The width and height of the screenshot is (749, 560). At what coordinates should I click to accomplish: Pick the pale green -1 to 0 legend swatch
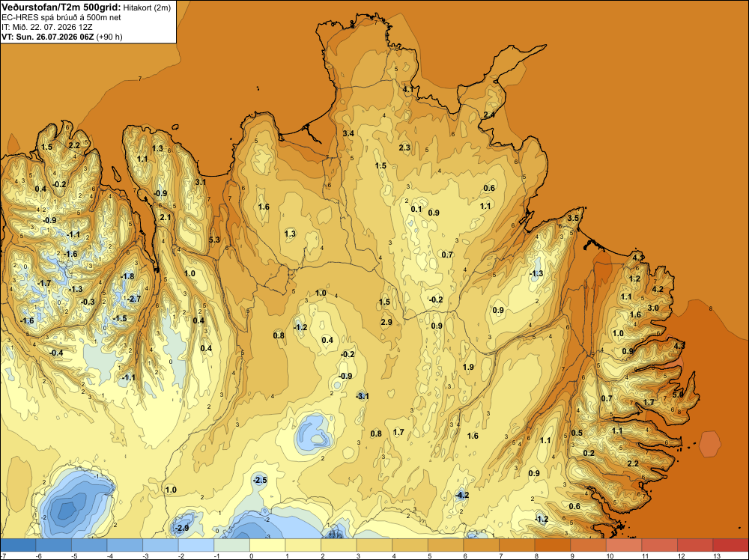[231, 545]
